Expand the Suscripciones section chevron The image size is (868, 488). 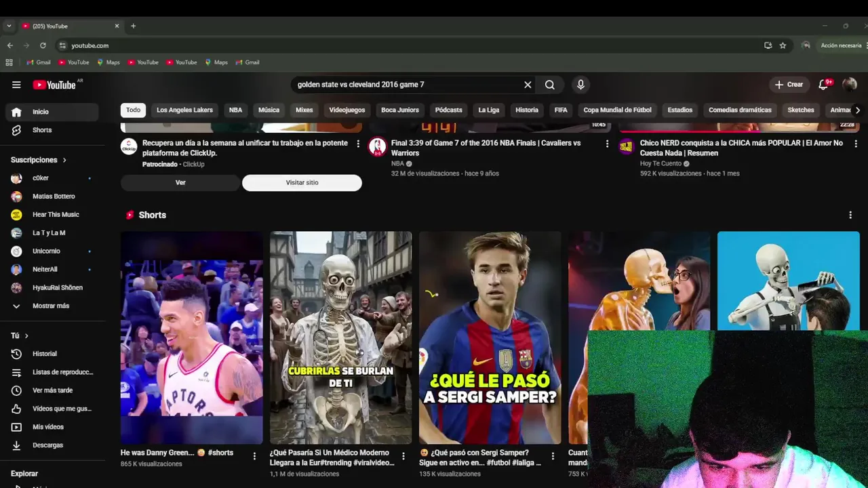[x=64, y=160]
